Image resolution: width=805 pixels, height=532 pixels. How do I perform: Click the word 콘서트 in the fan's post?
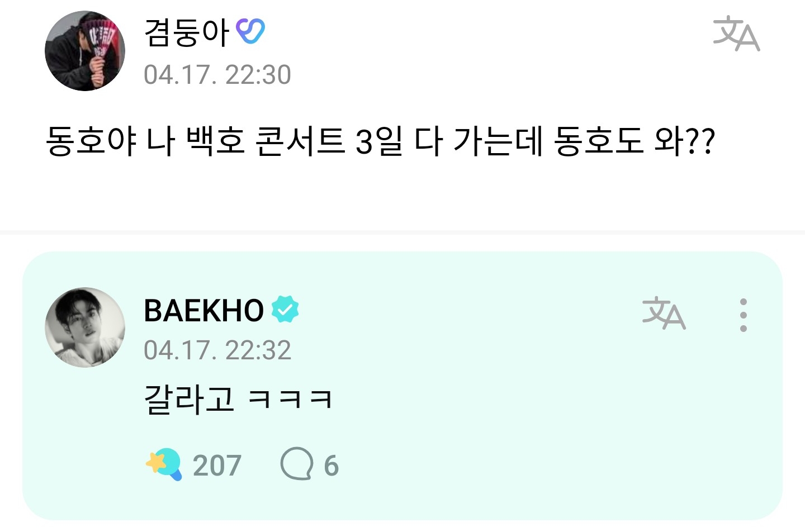[x=299, y=141]
